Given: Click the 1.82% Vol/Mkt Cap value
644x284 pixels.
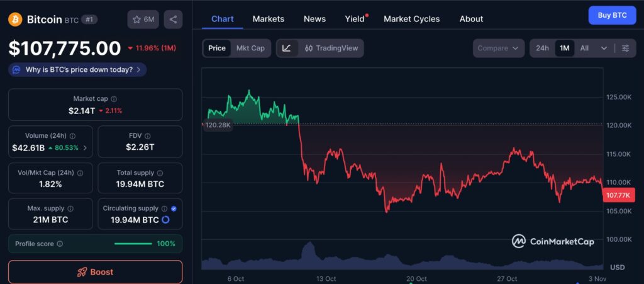Looking at the screenshot, I should [x=50, y=184].
